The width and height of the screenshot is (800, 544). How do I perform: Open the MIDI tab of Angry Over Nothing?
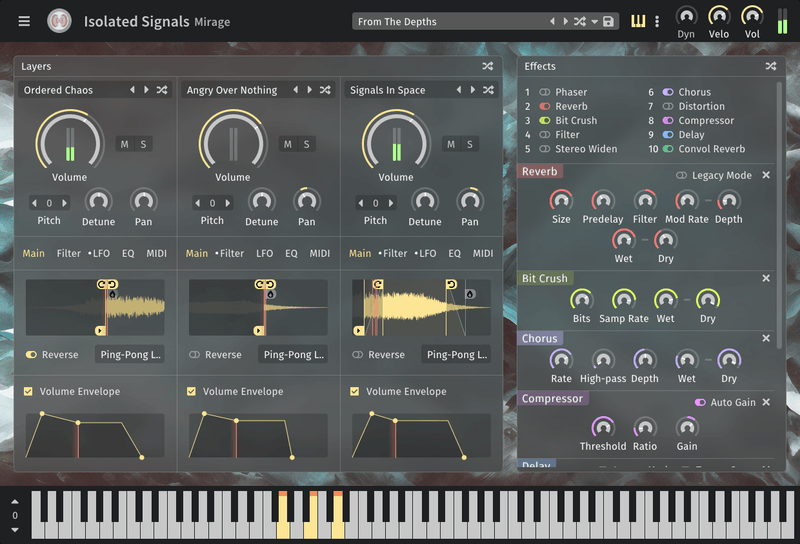320,253
